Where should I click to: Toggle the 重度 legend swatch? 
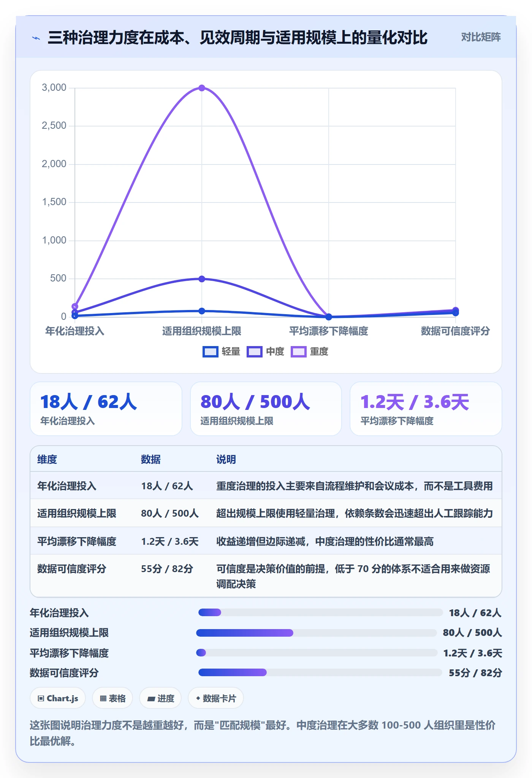coord(298,352)
